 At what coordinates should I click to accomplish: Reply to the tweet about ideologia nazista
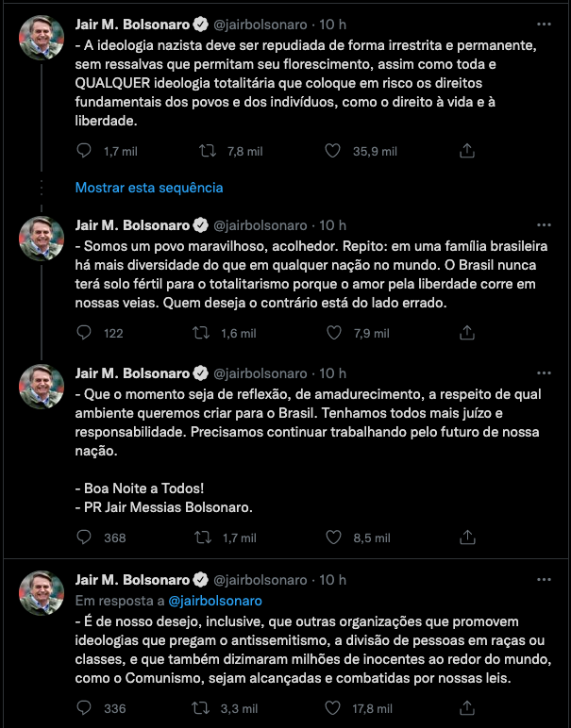click(83, 151)
